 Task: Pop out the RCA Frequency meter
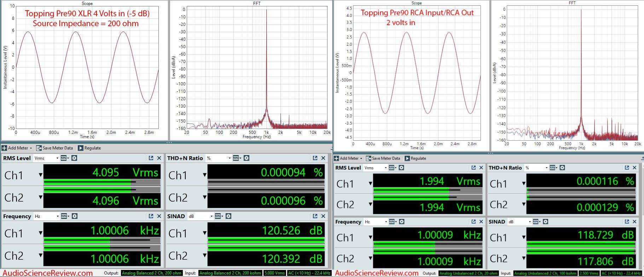tap(474, 222)
